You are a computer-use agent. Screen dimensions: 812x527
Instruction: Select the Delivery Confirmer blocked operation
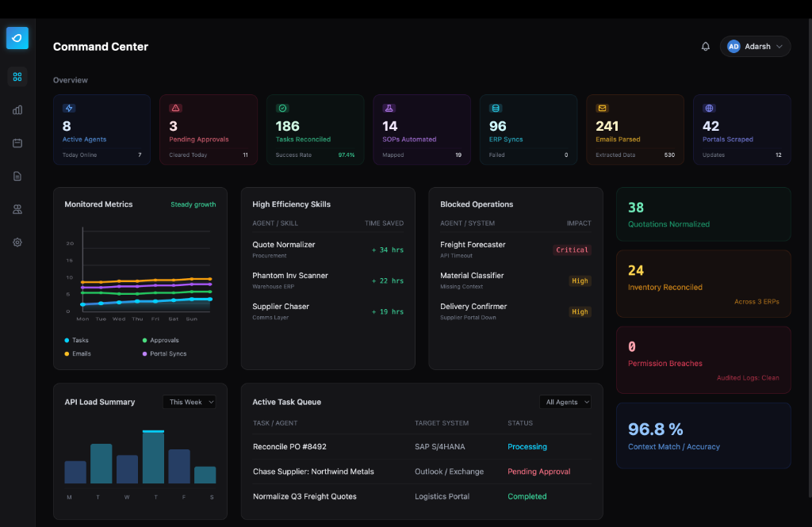515,311
